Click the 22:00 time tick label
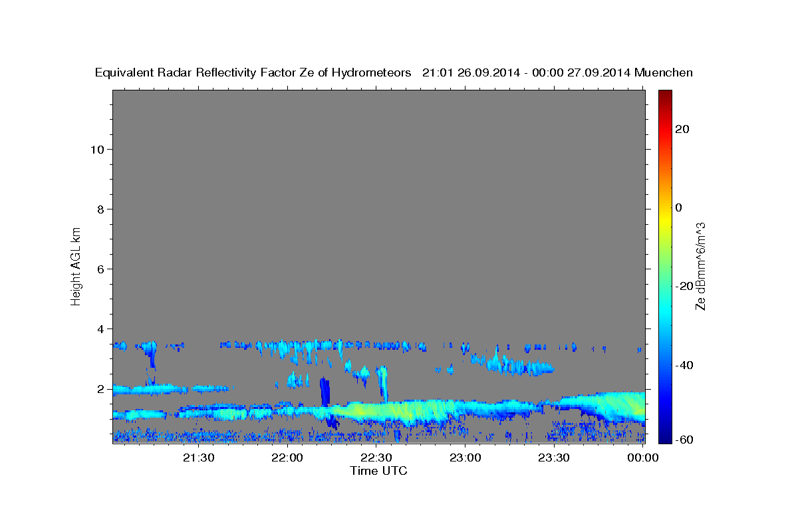The image size is (798, 532). pyautogui.click(x=288, y=458)
